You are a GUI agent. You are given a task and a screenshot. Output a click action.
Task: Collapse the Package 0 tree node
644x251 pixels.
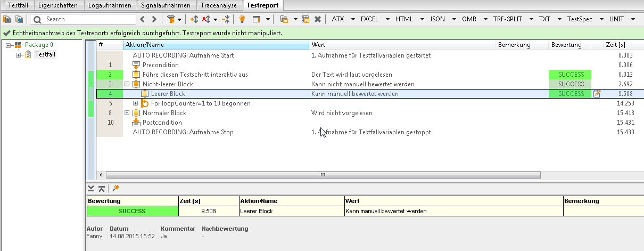coord(9,45)
